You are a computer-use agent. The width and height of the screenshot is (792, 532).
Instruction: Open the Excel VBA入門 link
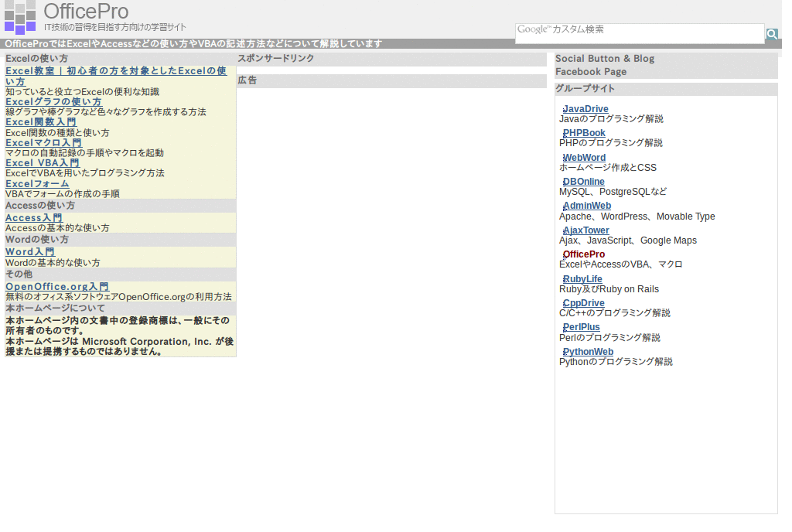point(43,163)
